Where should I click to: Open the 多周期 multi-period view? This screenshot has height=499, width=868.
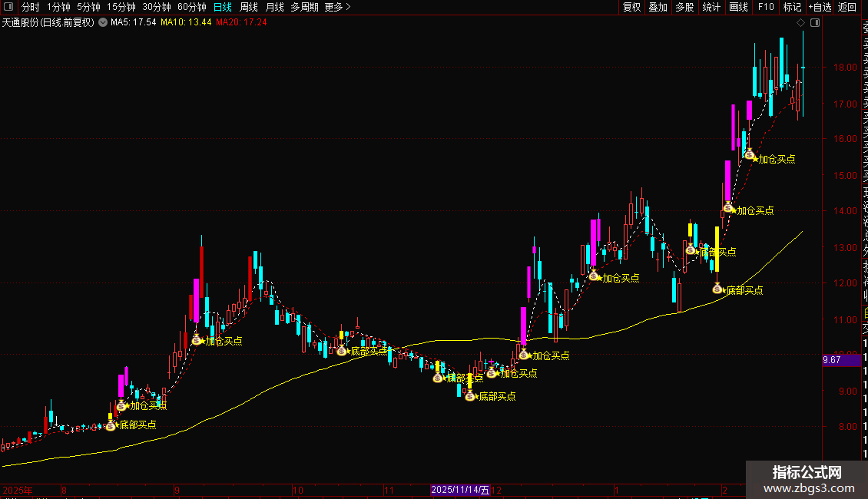(304, 7)
